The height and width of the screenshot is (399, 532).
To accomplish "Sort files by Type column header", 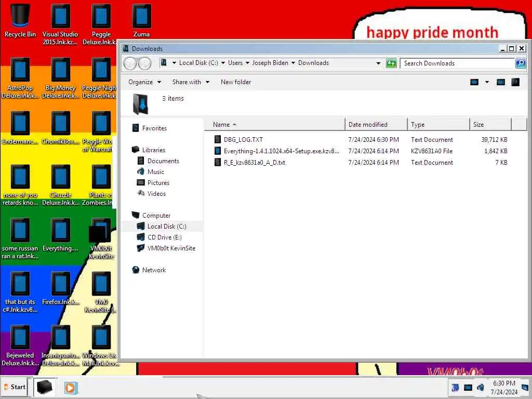I will click(438, 125).
